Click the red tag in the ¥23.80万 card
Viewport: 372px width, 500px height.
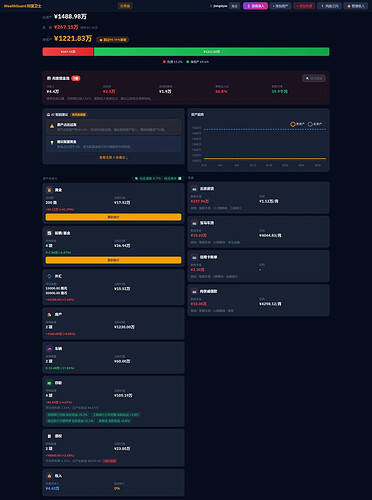(110, 461)
